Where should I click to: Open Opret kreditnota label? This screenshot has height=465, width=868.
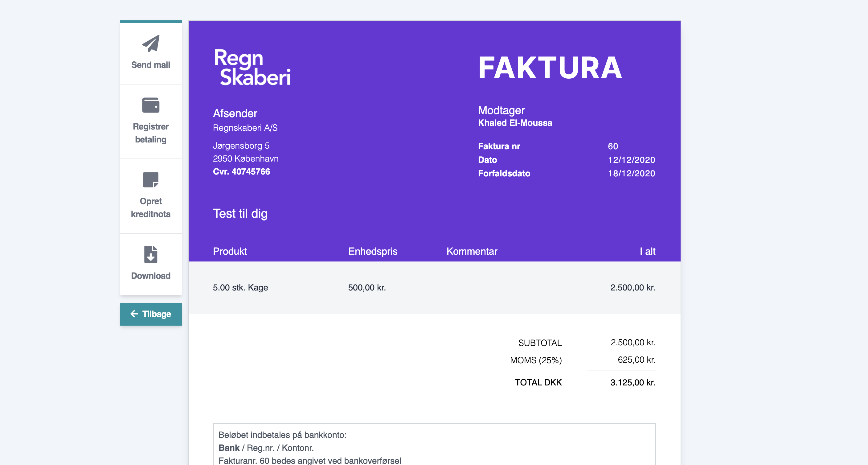(151, 208)
